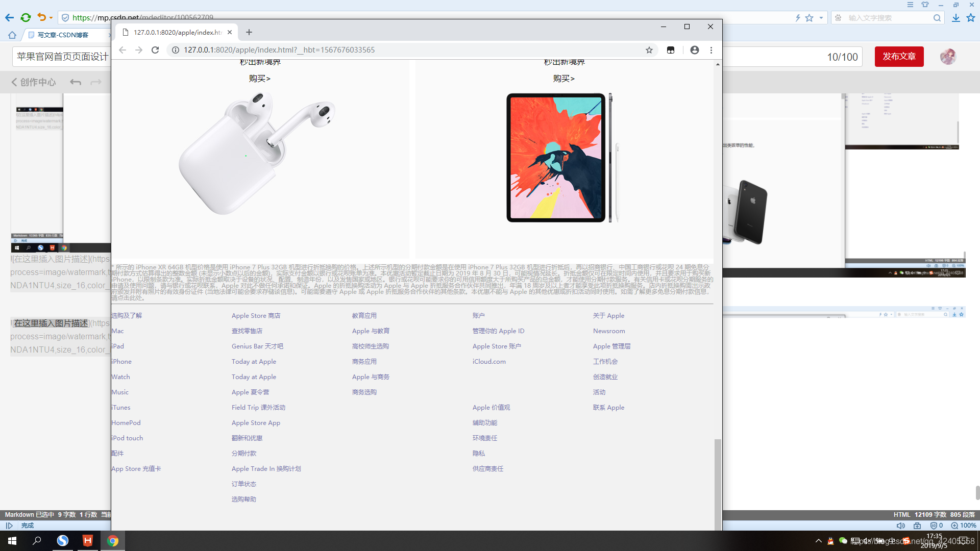
Task: Click the 购买 link under AirPods
Action: click(x=259, y=79)
